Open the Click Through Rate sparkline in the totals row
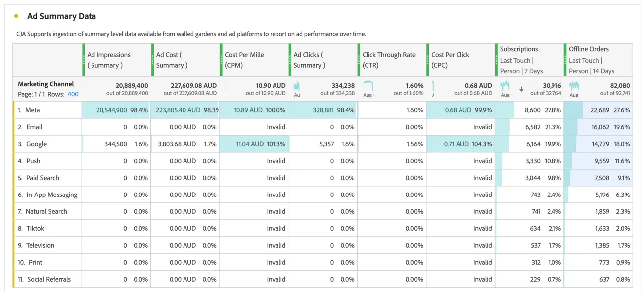This screenshot has width=644, height=292. tap(368, 85)
